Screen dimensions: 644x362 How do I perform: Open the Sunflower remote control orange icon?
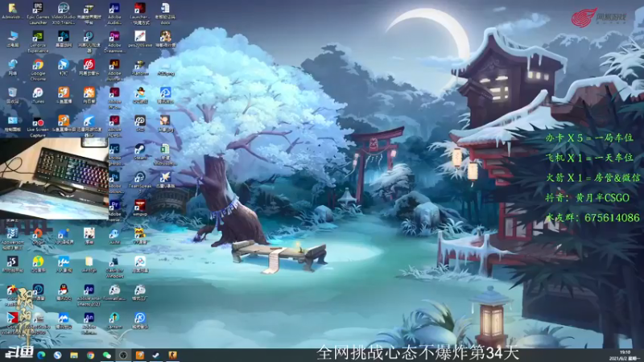click(x=89, y=95)
